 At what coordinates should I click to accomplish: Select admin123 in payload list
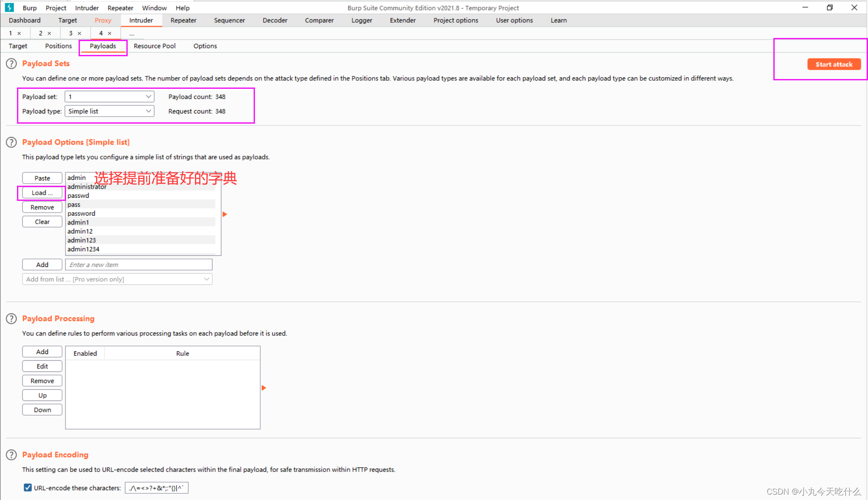point(82,240)
